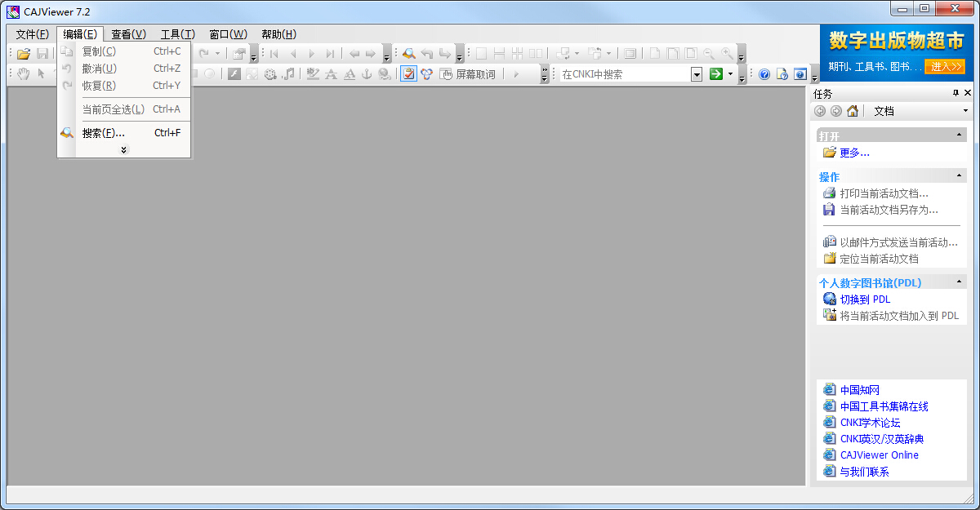The height and width of the screenshot is (510, 980).
Task: Click 切换到 PDL link
Action: (865, 299)
